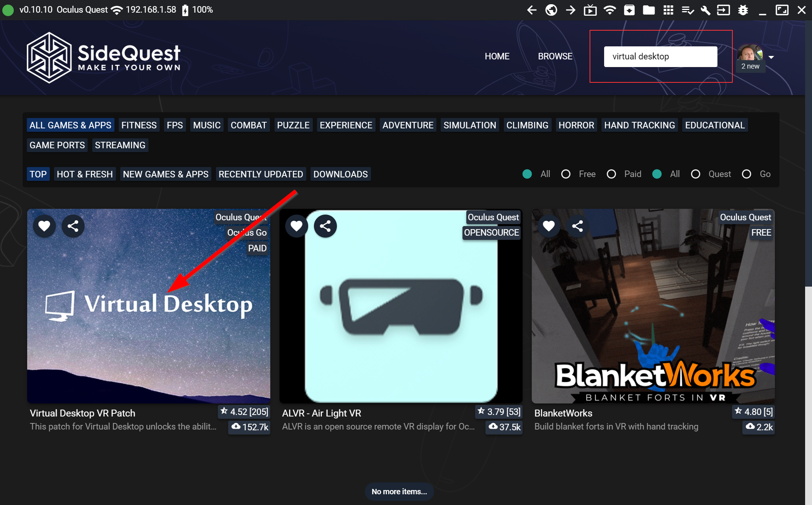Filter by SIMULATION category
Screen dimensions: 812x505
[470, 125]
